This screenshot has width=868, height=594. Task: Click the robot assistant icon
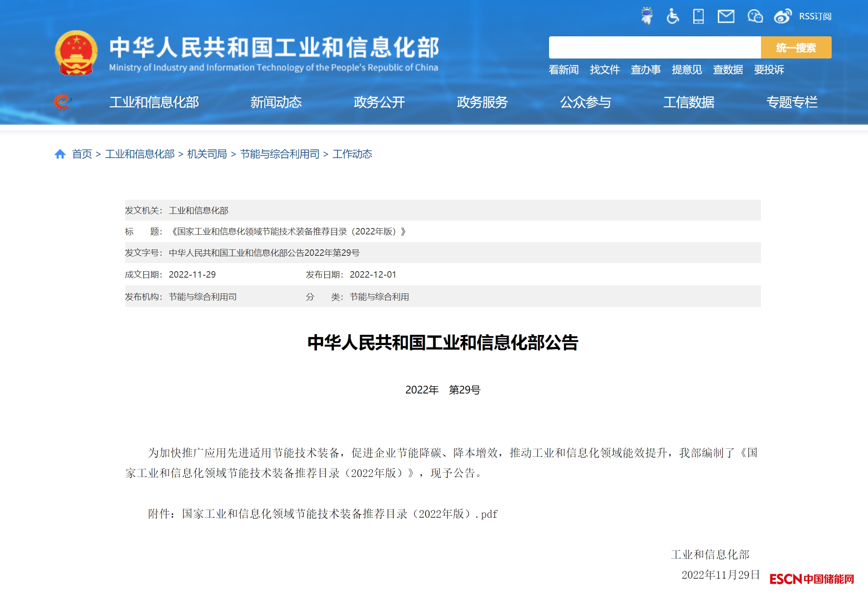tap(647, 16)
